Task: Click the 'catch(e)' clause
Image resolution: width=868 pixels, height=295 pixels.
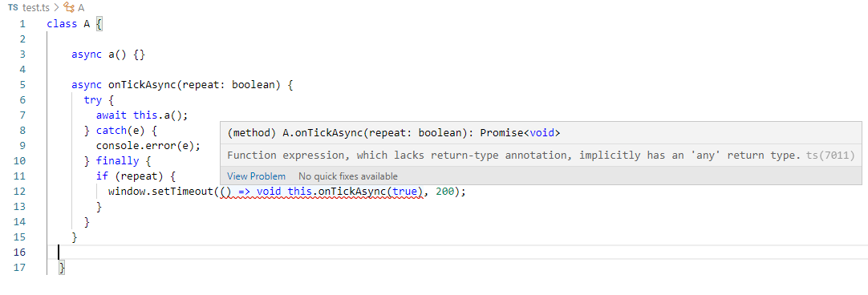Action: (x=120, y=131)
